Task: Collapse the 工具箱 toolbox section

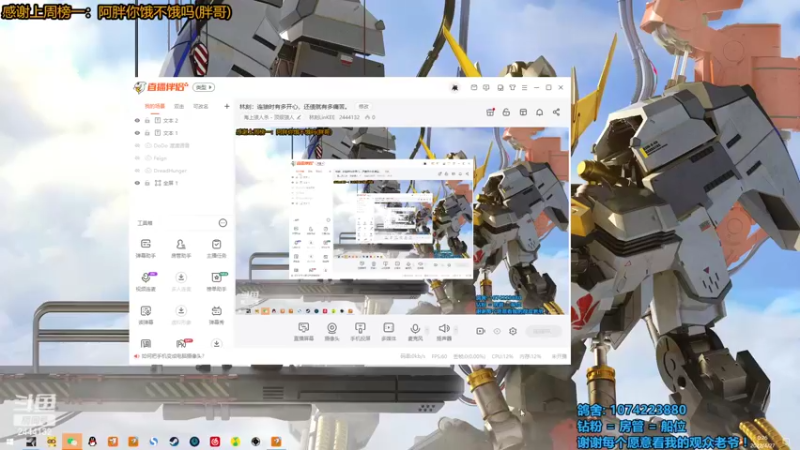Action: (223, 223)
